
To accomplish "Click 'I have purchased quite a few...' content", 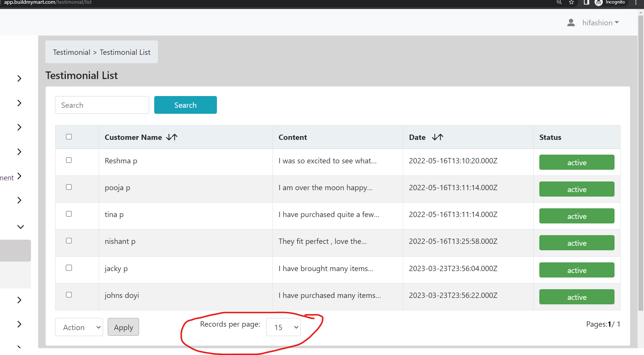I will coord(329,214).
